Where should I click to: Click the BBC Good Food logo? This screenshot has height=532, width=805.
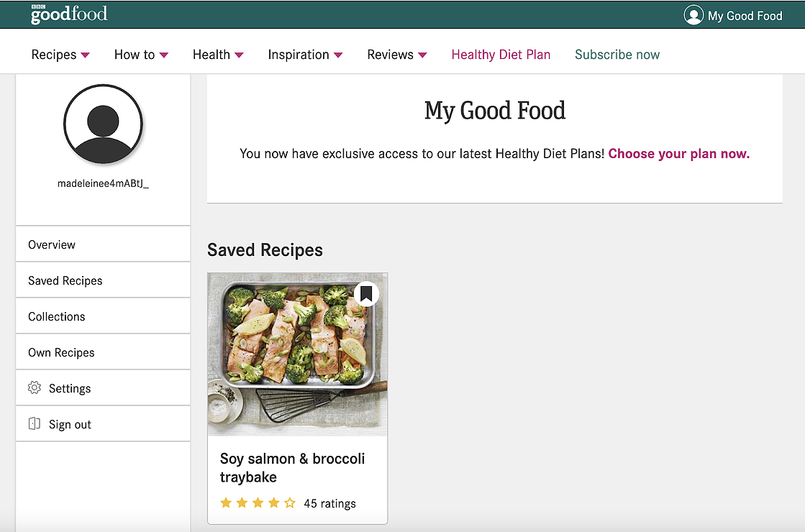[69, 14]
